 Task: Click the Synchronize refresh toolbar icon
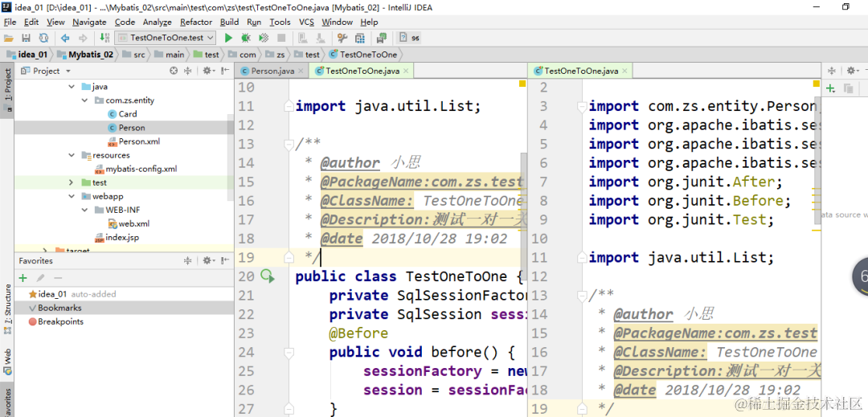(x=43, y=38)
